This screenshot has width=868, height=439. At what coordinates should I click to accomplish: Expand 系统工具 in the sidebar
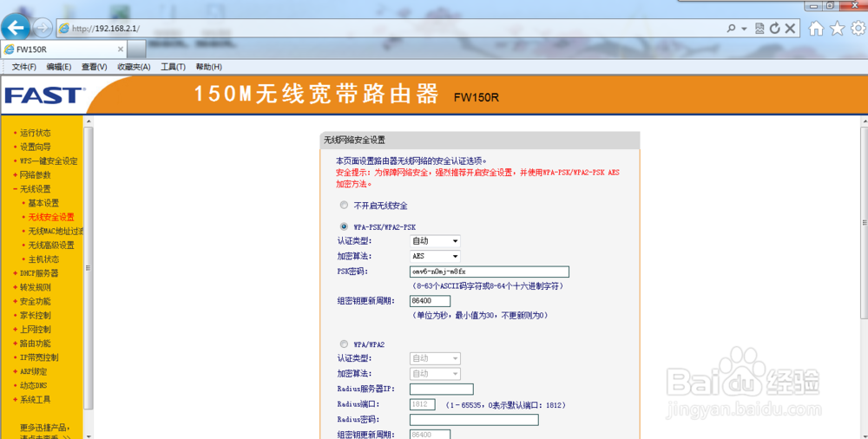36,400
